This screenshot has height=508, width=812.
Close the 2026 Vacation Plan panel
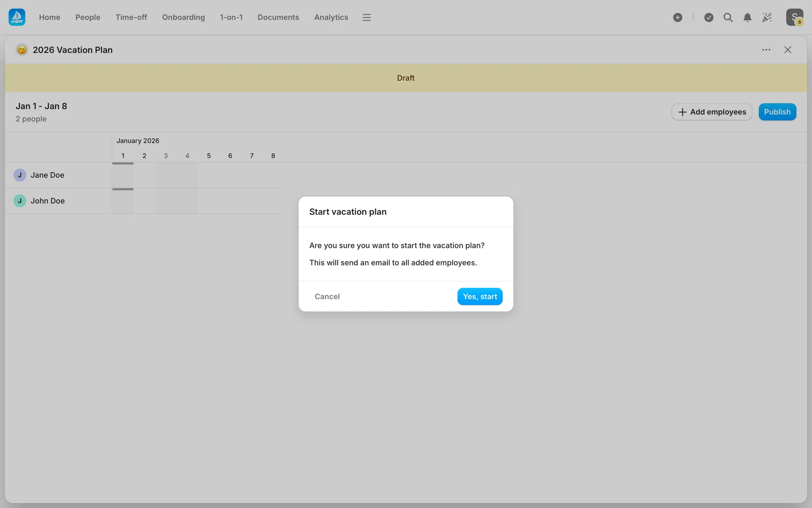point(787,50)
